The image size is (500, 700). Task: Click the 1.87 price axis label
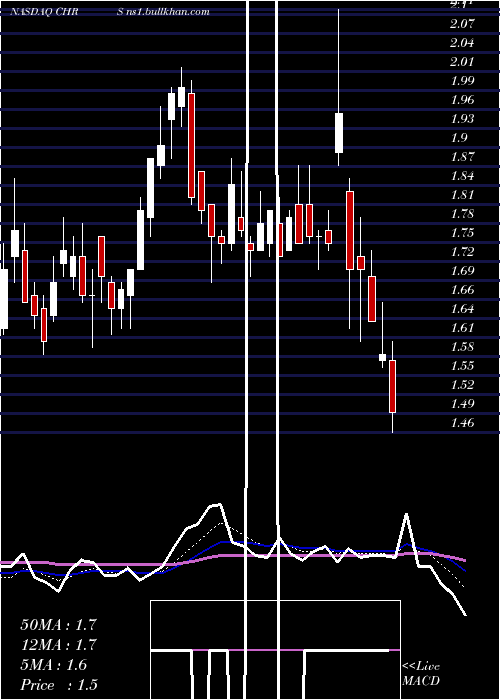(x=462, y=157)
